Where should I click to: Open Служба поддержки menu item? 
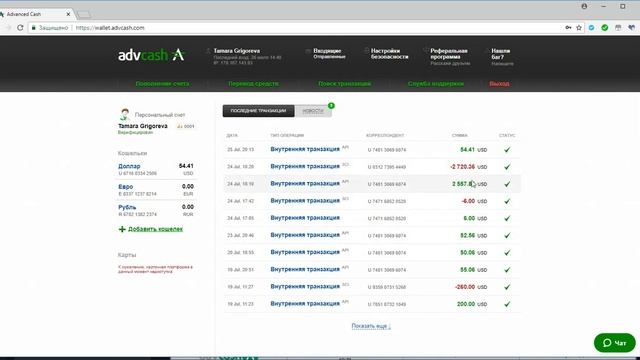pyautogui.click(x=436, y=84)
